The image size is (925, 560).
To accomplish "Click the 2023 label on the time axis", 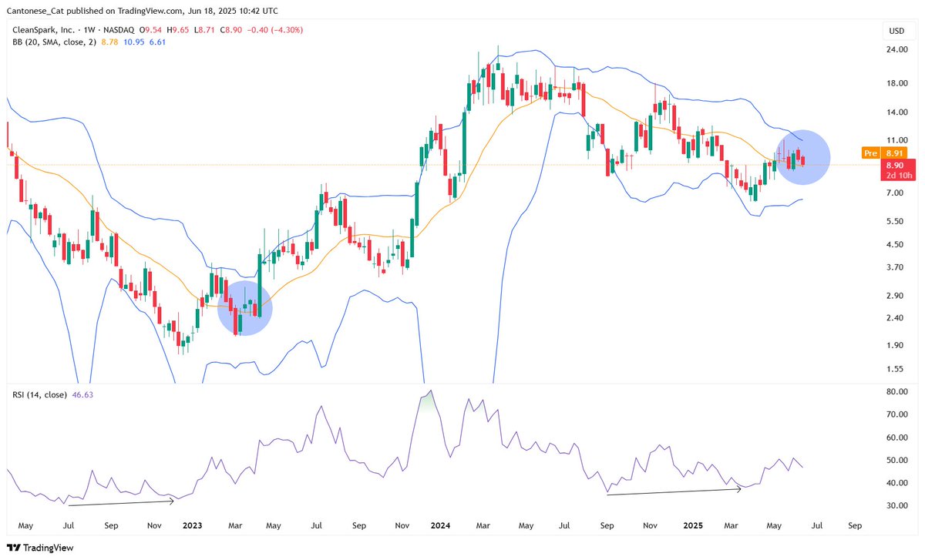I will click(192, 525).
